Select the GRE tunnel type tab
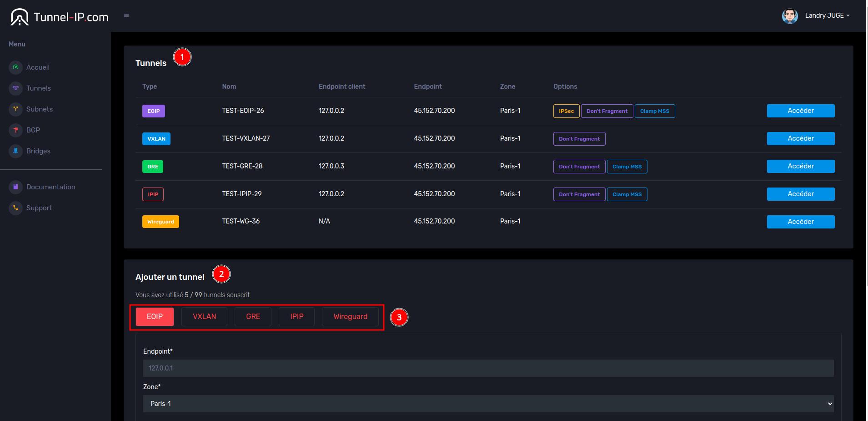The width and height of the screenshot is (868, 421). [x=253, y=317]
